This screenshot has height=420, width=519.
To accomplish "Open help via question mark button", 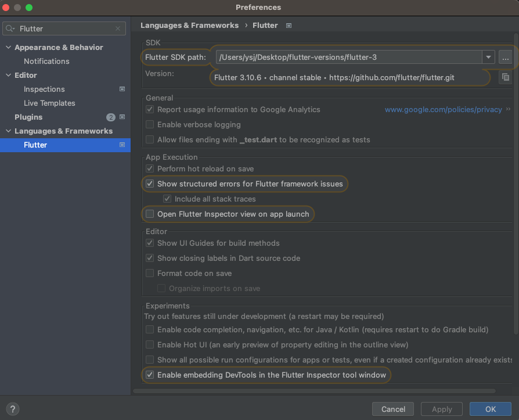I will [x=13, y=409].
